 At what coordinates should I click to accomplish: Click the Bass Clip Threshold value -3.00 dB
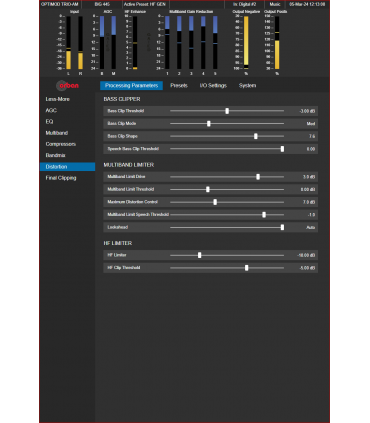307,111
